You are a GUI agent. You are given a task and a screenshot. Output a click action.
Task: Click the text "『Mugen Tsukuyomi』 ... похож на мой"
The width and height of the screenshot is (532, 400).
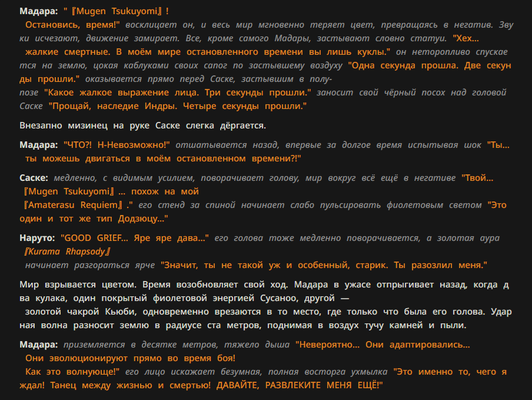[111, 191]
